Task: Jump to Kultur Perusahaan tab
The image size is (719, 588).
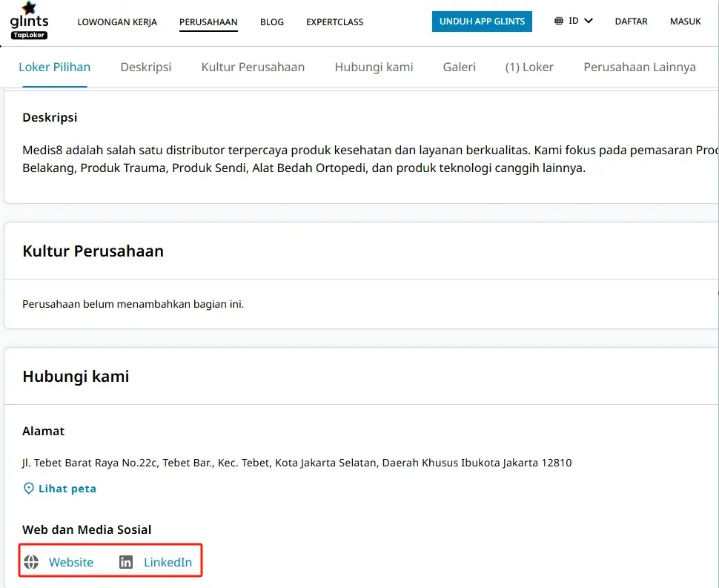Action: pos(253,67)
